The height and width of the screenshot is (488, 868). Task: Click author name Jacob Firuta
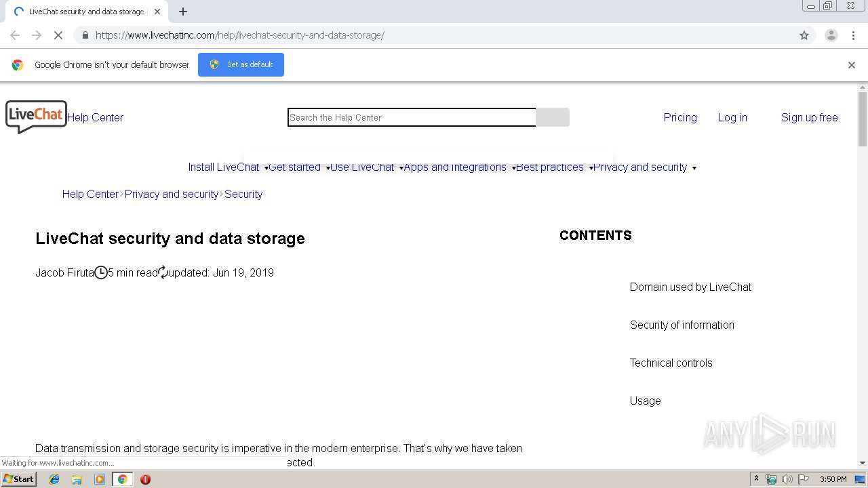[x=64, y=272]
